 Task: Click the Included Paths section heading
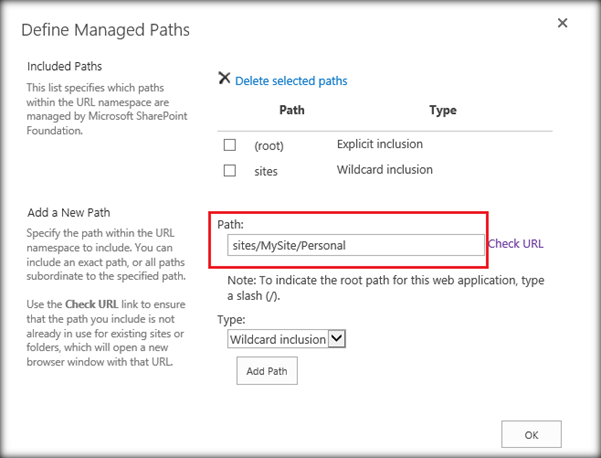[62, 66]
